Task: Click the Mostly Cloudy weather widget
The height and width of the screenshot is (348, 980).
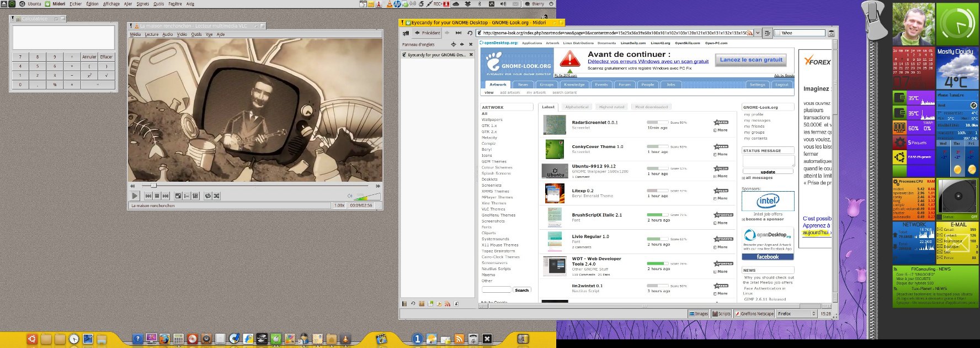Action: coord(957,68)
